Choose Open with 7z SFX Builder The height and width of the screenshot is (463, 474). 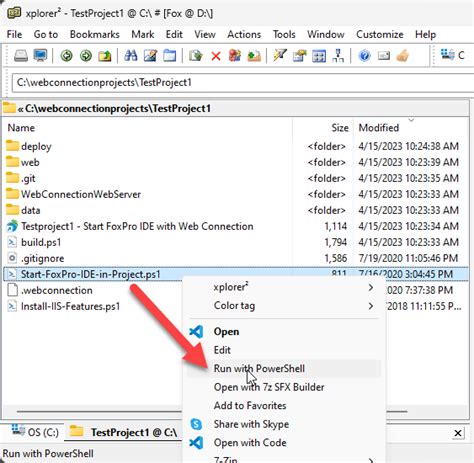tap(284, 387)
